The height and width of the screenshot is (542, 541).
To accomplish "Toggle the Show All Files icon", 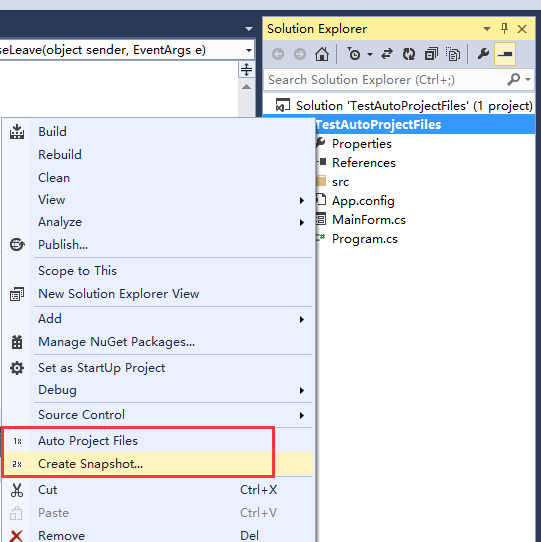I will point(453,54).
